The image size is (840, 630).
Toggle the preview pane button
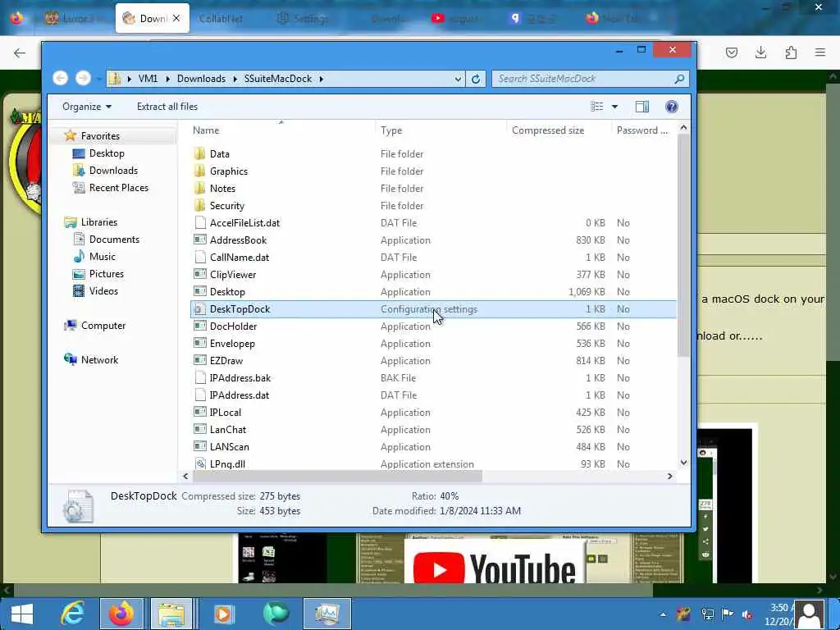[641, 107]
